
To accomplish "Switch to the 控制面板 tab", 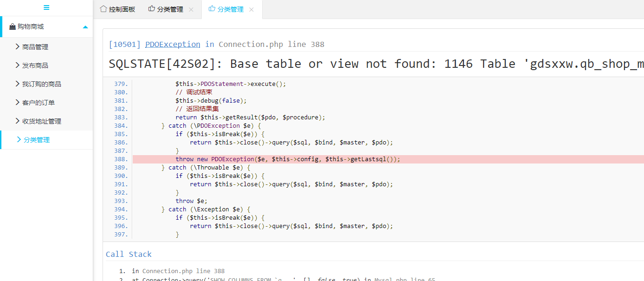I will click(x=122, y=9).
